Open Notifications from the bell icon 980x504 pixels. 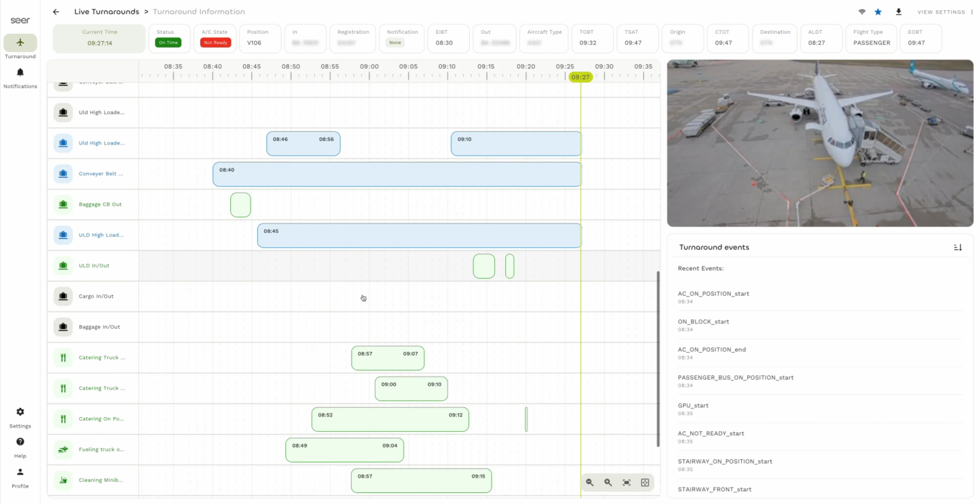20,73
